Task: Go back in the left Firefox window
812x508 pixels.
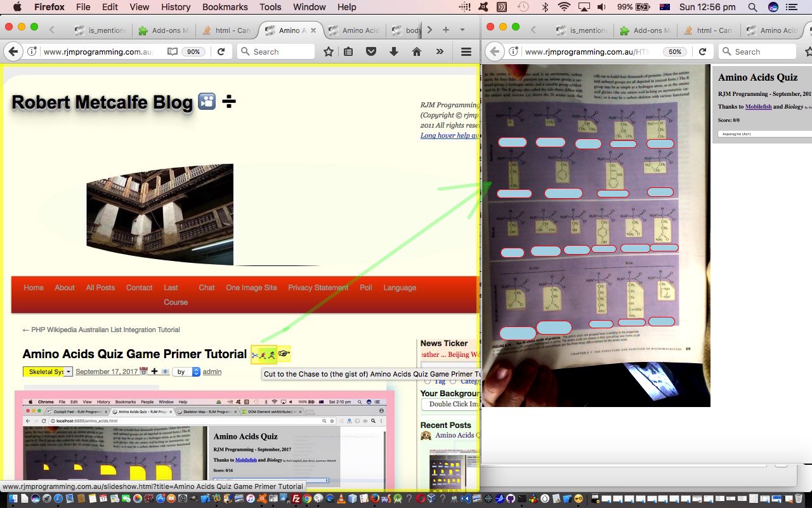Action: [13, 51]
